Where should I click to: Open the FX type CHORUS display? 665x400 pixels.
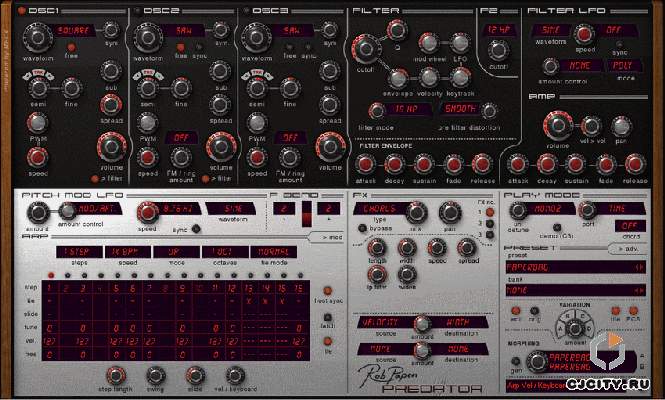[x=380, y=209]
